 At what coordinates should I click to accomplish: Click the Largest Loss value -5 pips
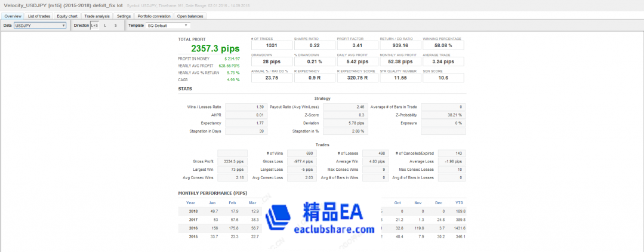(301, 170)
